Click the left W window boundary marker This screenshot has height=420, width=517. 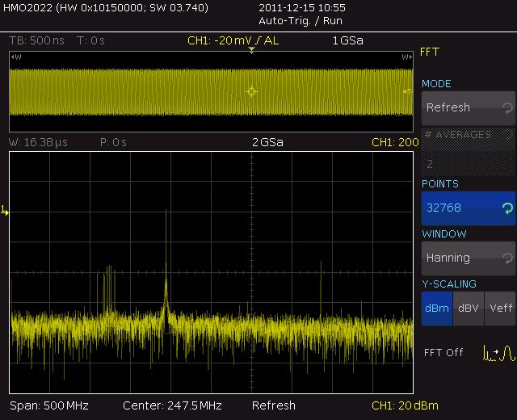click(16, 57)
